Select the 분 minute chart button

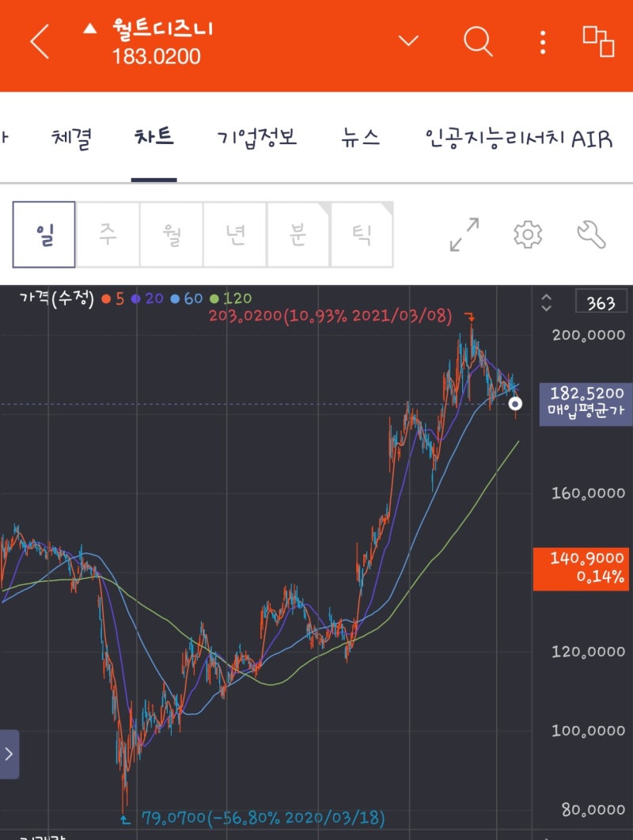298,234
